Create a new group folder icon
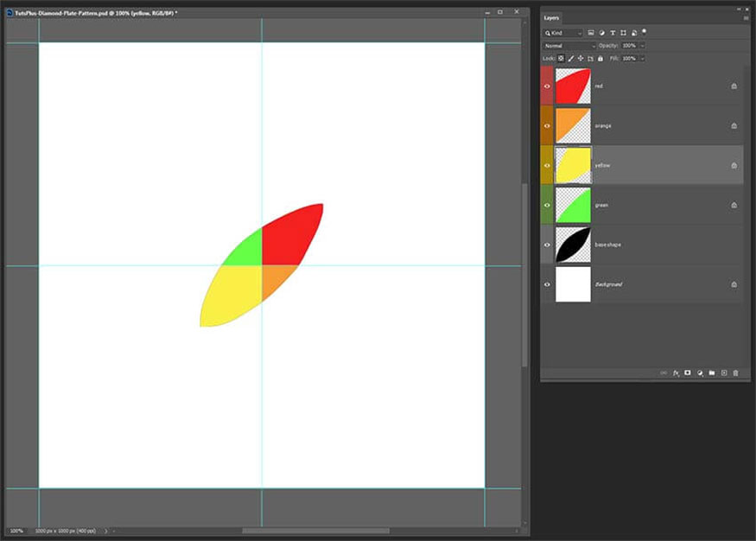Screen dimensions: 756x541 pos(712,372)
